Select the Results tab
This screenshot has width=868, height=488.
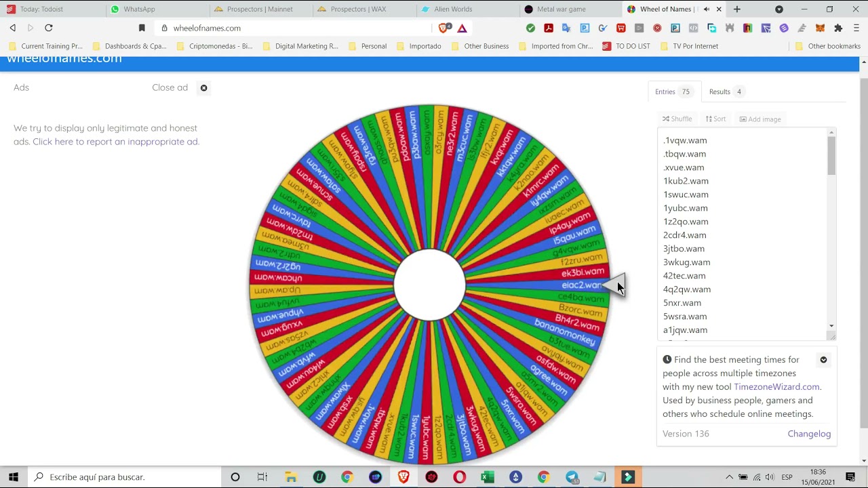725,91
